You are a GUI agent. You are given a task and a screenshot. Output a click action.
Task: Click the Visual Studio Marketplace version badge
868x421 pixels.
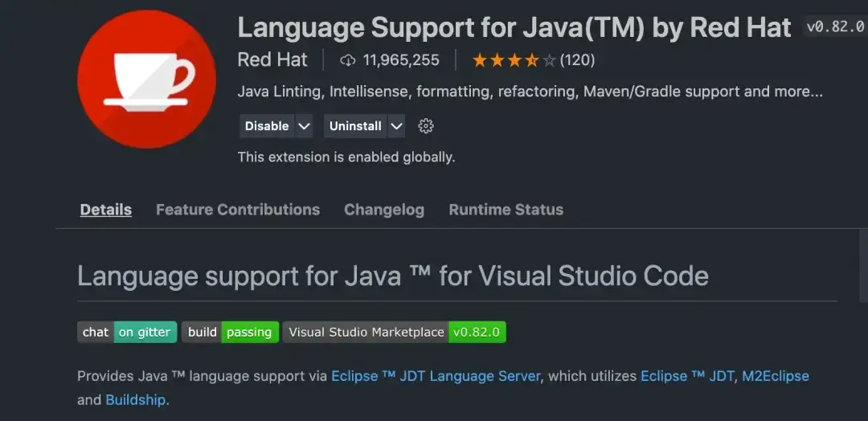pyautogui.click(x=394, y=332)
